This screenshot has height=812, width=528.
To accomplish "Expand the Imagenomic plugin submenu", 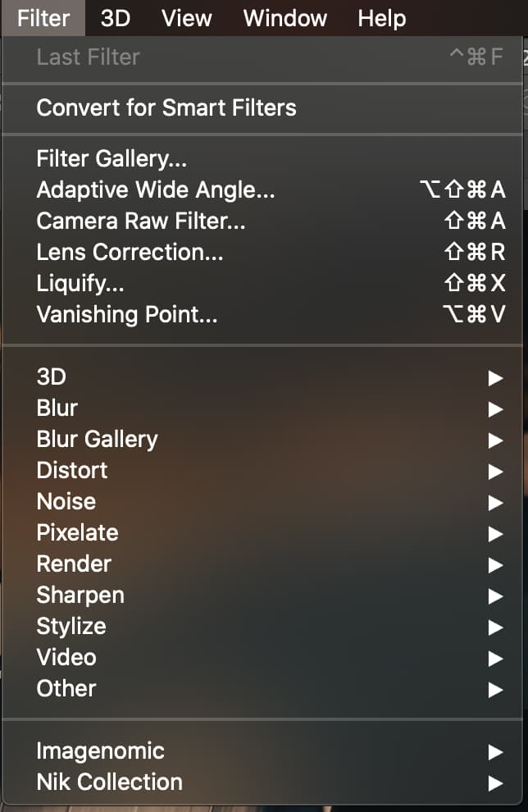I will (262, 750).
